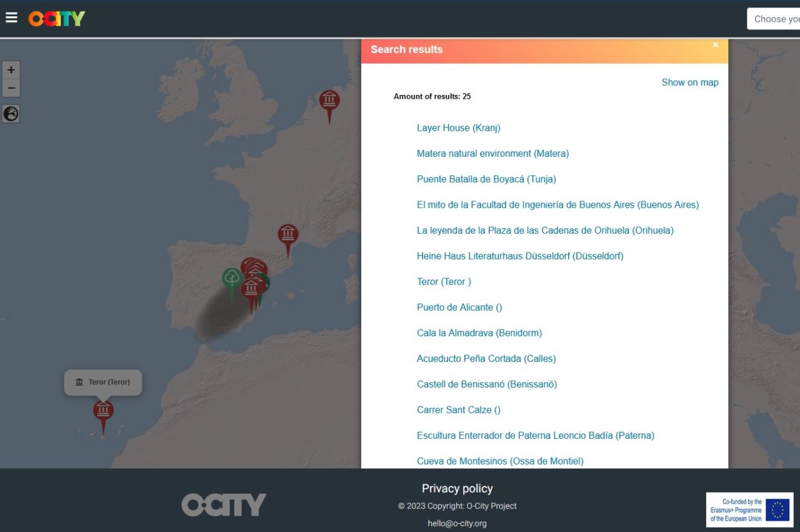
Task: Click the museum marker near southern France
Action: [x=288, y=235]
